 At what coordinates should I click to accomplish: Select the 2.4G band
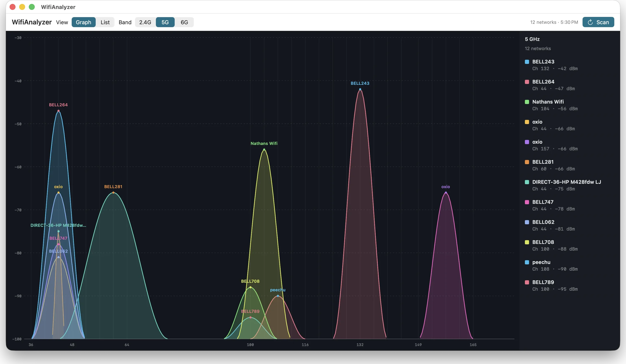[145, 22]
